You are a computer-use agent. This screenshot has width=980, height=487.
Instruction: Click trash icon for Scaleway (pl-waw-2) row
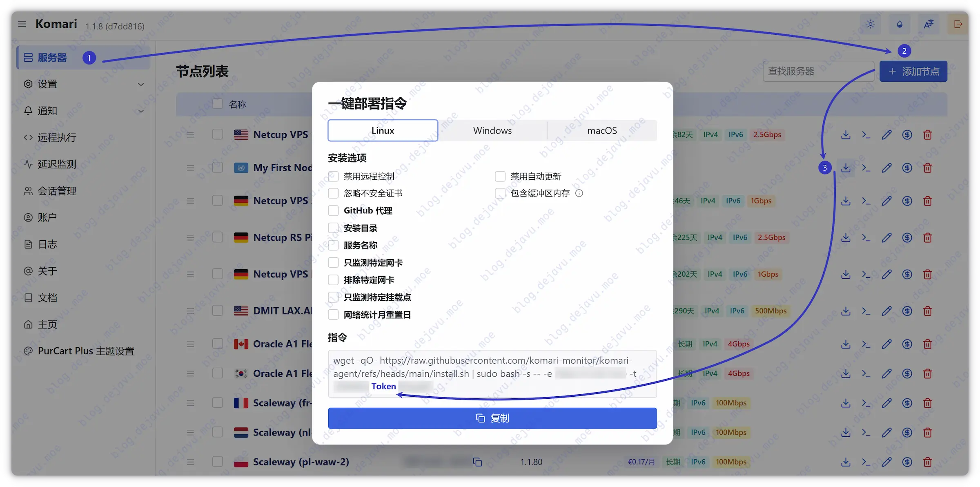[x=927, y=462]
